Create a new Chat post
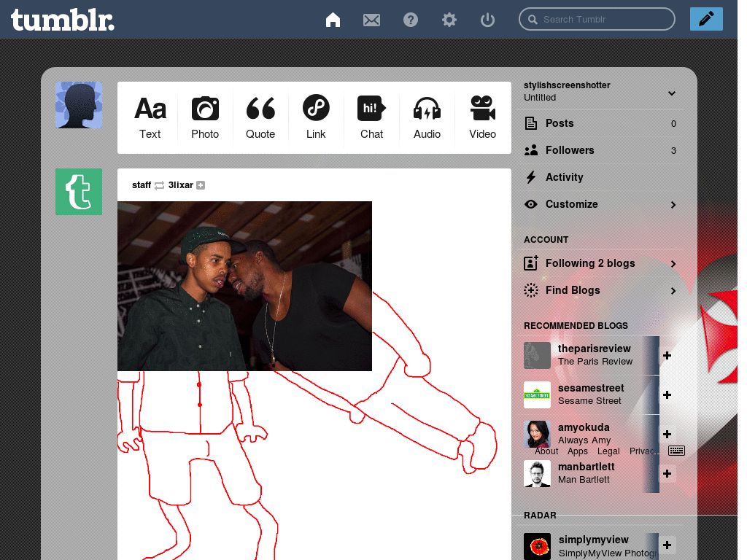 coord(371,117)
